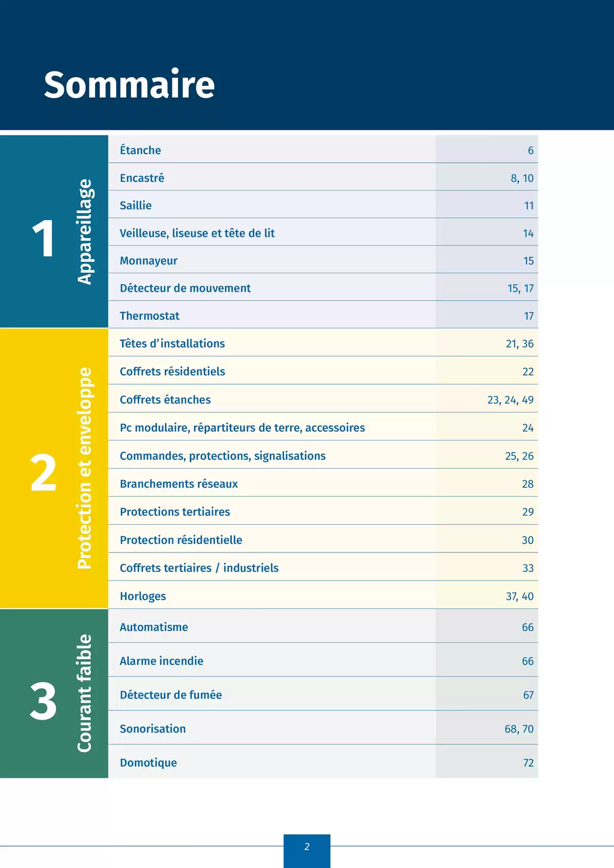Open the Monnayeur entry

(148, 261)
